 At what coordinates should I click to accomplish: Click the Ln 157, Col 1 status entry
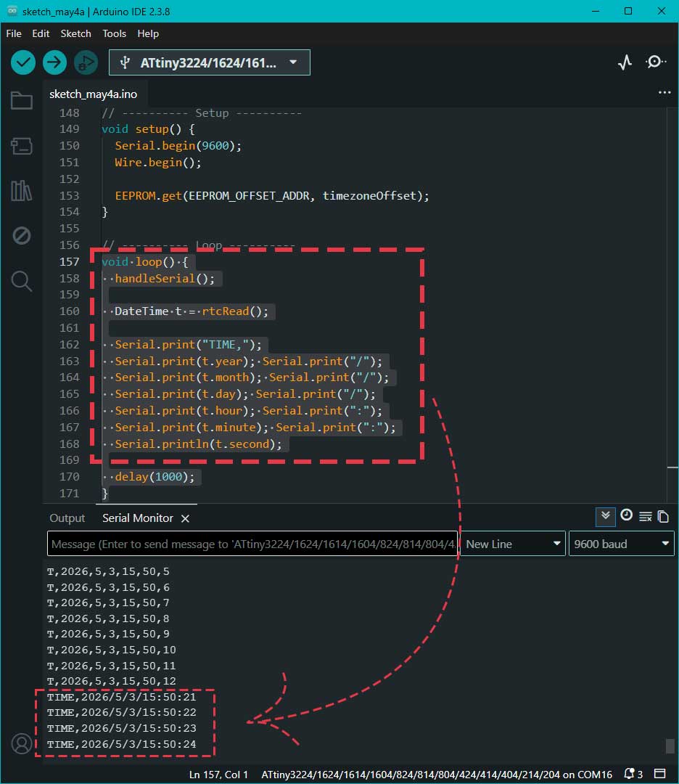[218, 775]
